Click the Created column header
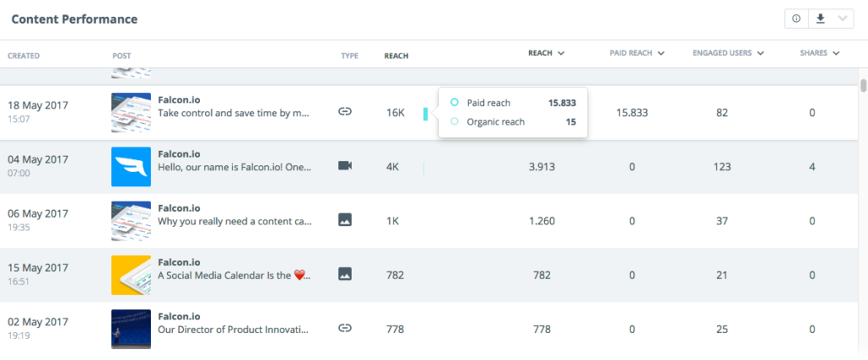 coord(23,56)
